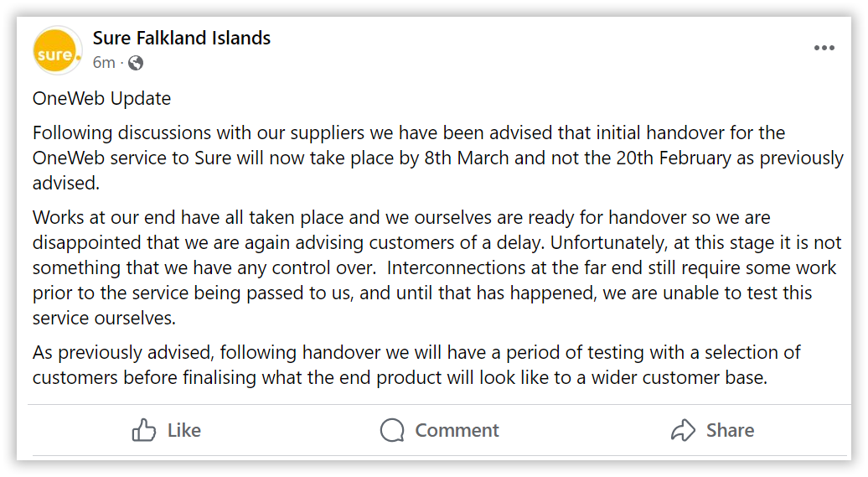Click the curved arrow Share icon

(x=683, y=430)
